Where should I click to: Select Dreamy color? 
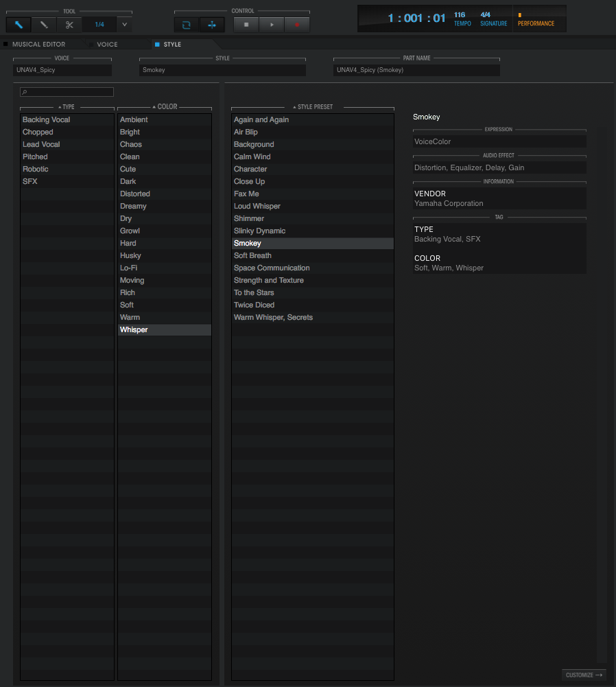(x=165, y=206)
